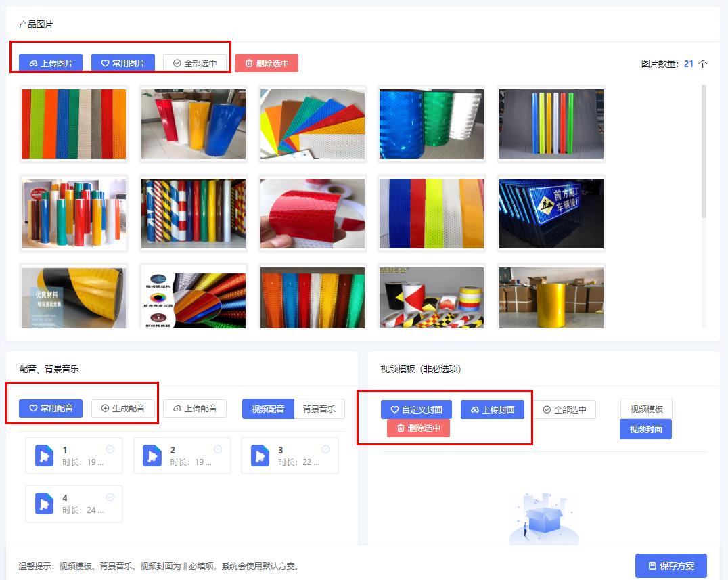Switch to the 背景音乐 tab
This screenshot has width=728, height=580.
321,407
